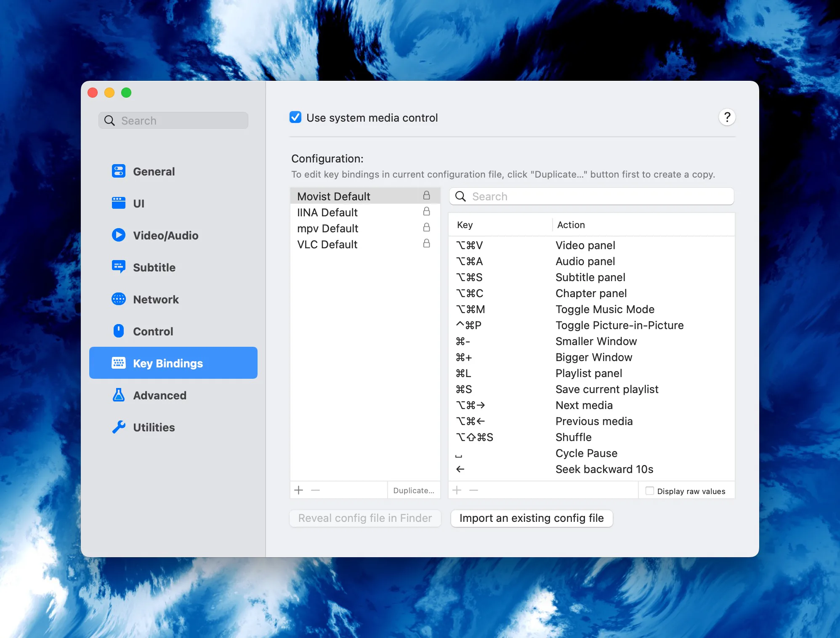840x638 pixels.
Task: Click lock icon beside Movist Default
Action: (426, 196)
